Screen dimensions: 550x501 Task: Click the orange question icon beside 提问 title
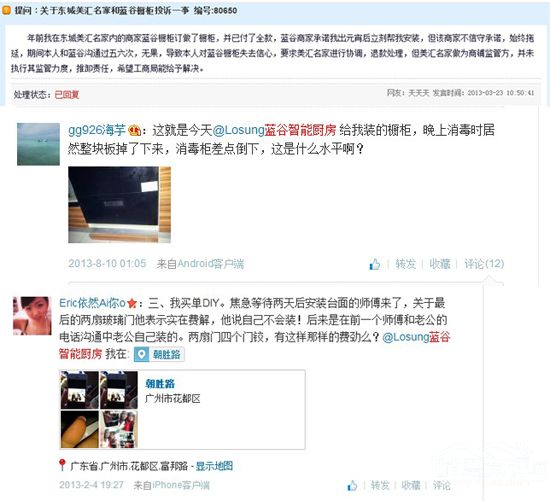tap(6, 10)
